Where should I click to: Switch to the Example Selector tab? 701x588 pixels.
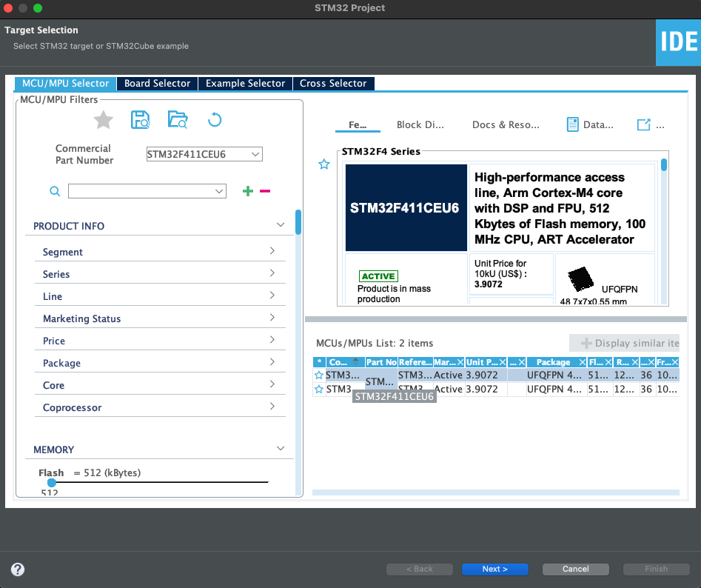[x=245, y=84]
